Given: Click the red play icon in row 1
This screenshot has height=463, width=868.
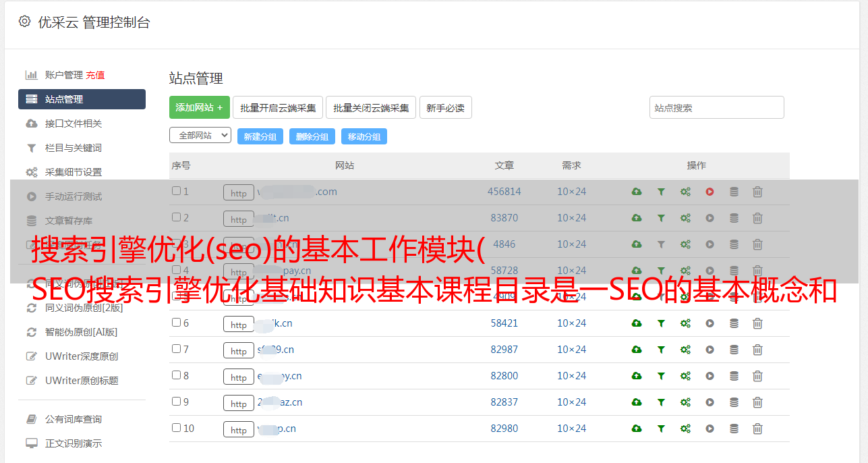Looking at the screenshot, I should coord(710,192).
